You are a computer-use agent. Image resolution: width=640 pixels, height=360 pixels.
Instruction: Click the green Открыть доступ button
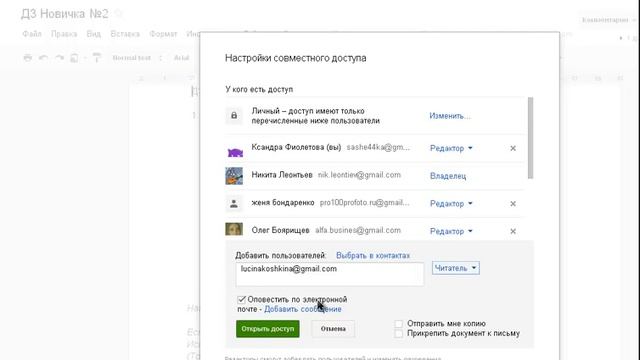(268, 329)
